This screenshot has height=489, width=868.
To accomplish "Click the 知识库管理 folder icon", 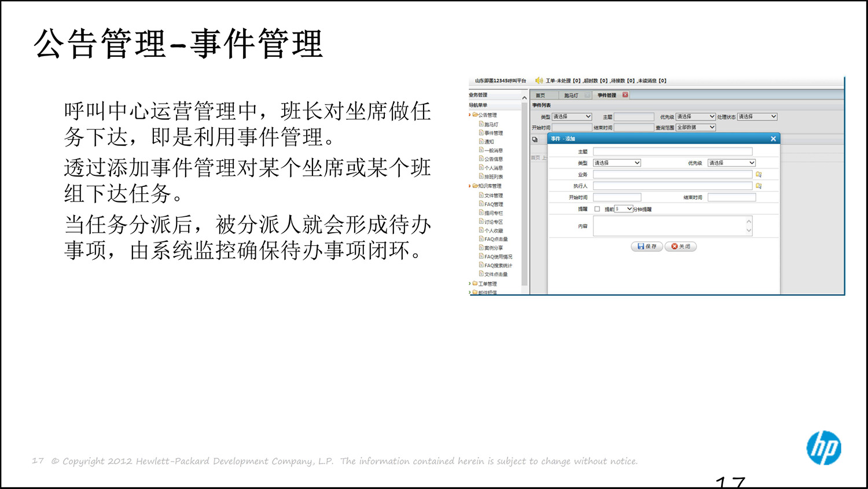I will [x=474, y=186].
